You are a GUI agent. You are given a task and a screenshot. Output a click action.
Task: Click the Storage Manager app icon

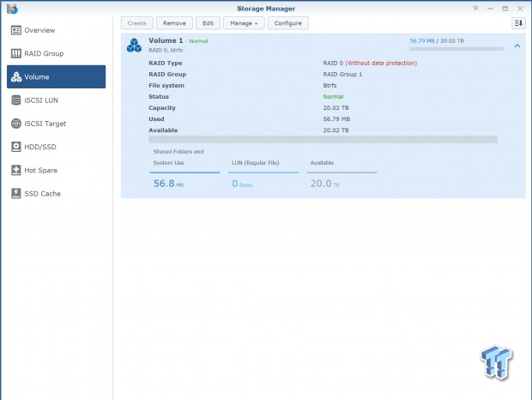[12, 9]
